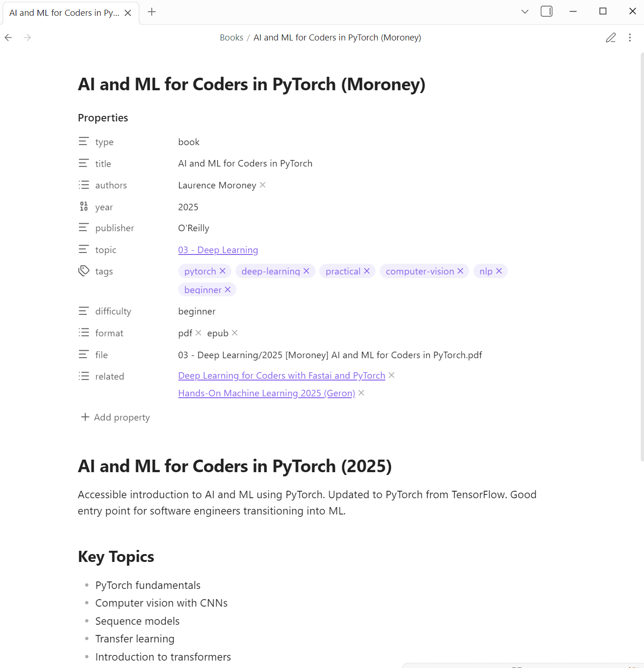
Task: Click the authors property list icon
Action: [x=84, y=185]
